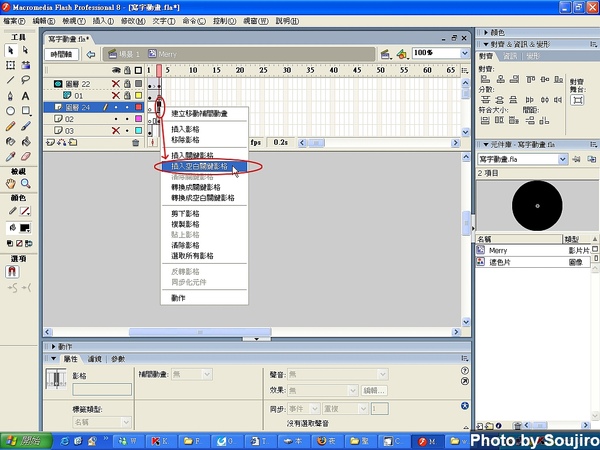Select the Oval tool
Screen dimensions: 600x450
[x=10, y=111]
